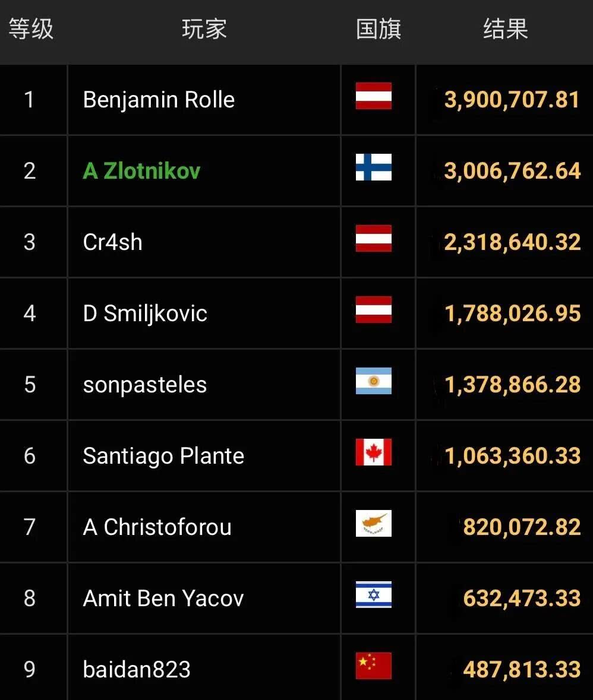Sort by the 等级 rank column header
The height and width of the screenshot is (700, 593).
pyautogui.click(x=31, y=29)
